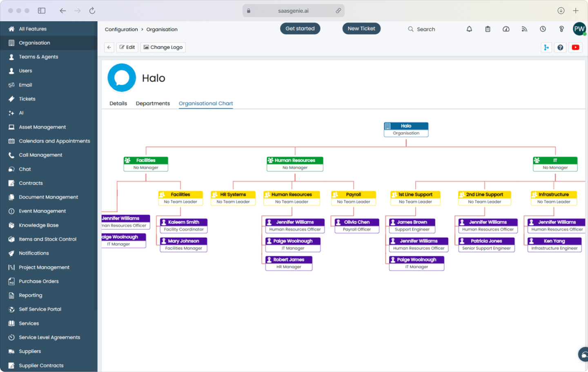Open Document Management
This screenshot has height=372, width=588.
tap(49, 197)
